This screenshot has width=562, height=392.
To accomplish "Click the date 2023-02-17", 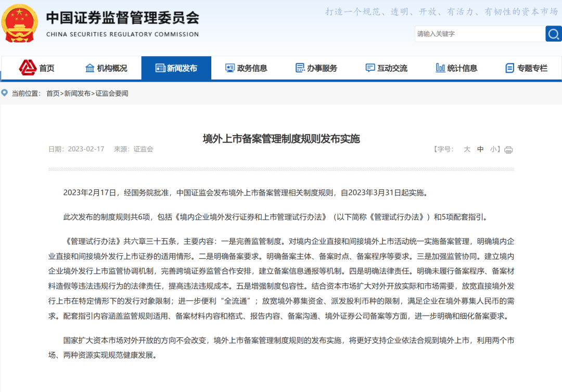I will pyautogui.click(x=86, y=149).
